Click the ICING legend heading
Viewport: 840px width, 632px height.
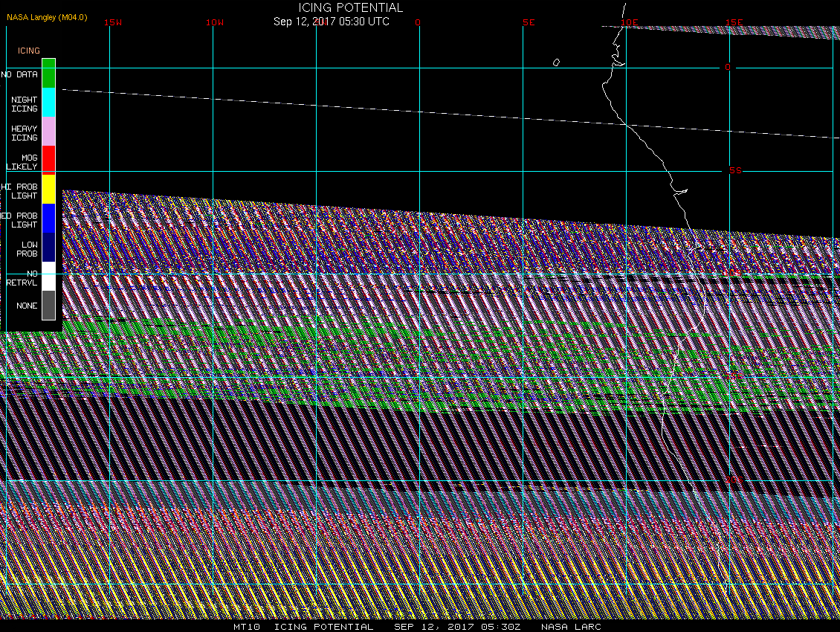click(29, 51)
